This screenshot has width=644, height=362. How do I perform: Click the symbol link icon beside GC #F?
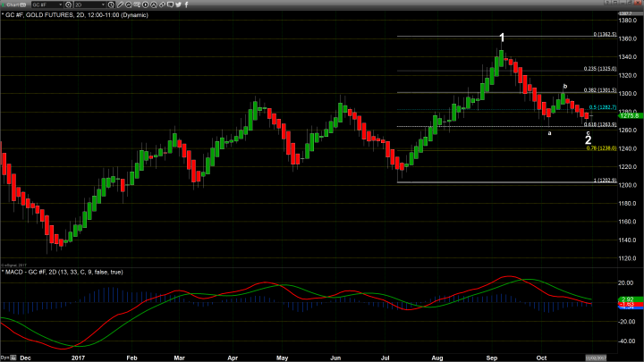click(x=69, y=5)
